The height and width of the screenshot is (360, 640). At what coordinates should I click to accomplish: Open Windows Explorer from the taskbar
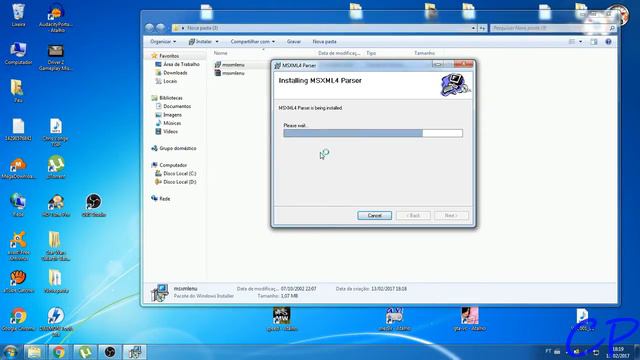coord(35,352)
